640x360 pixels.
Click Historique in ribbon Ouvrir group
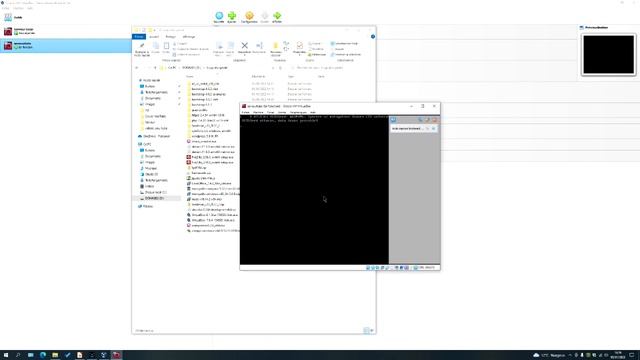[x=317, y=54]
